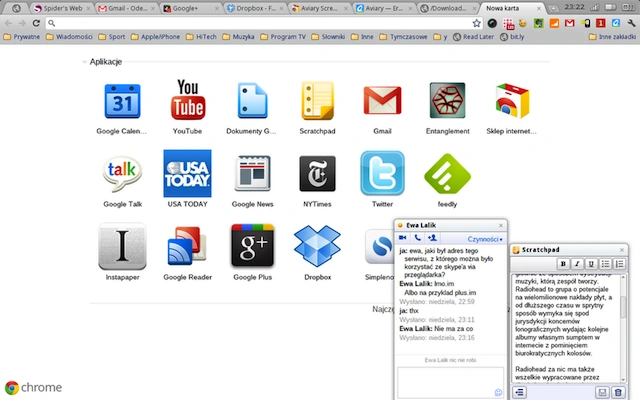Open the Twitter app

point(382,173)
